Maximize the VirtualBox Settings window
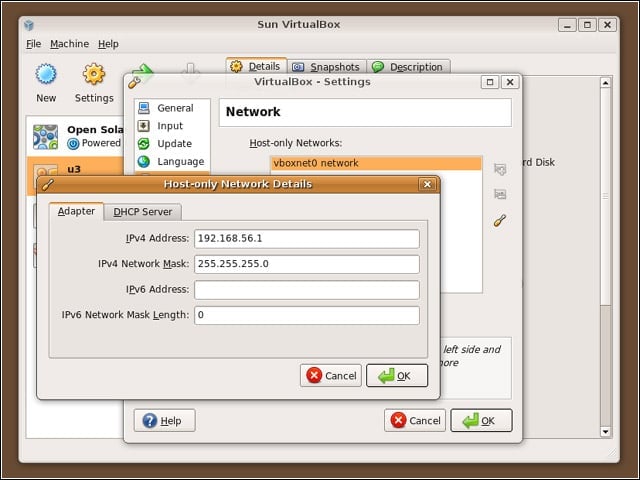The image size is (640, 480). tap(490, 82)
